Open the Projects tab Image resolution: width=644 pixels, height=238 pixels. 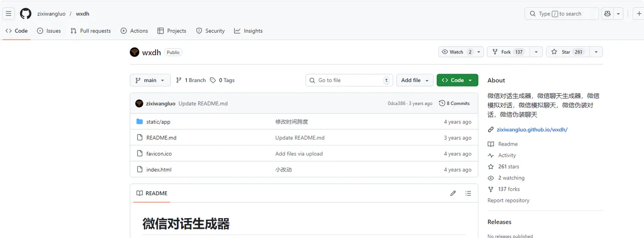click(x=172, y=31)
